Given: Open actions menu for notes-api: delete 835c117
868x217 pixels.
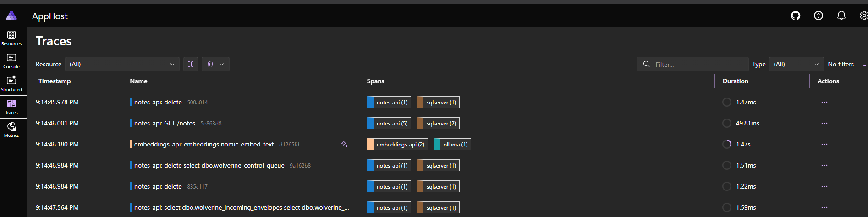Looking at the screenshot, I should point(824,186).
